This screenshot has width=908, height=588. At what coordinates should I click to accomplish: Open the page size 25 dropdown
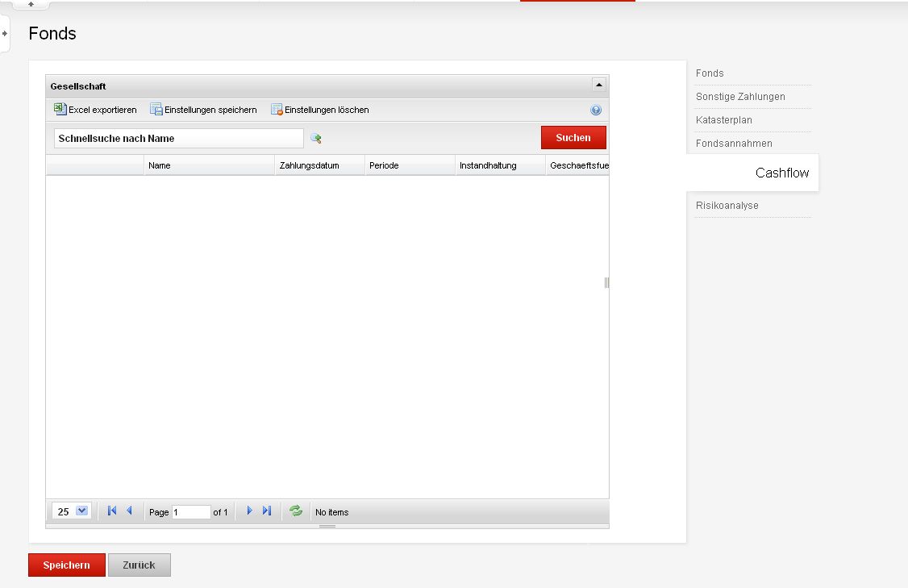pos(81,511)
